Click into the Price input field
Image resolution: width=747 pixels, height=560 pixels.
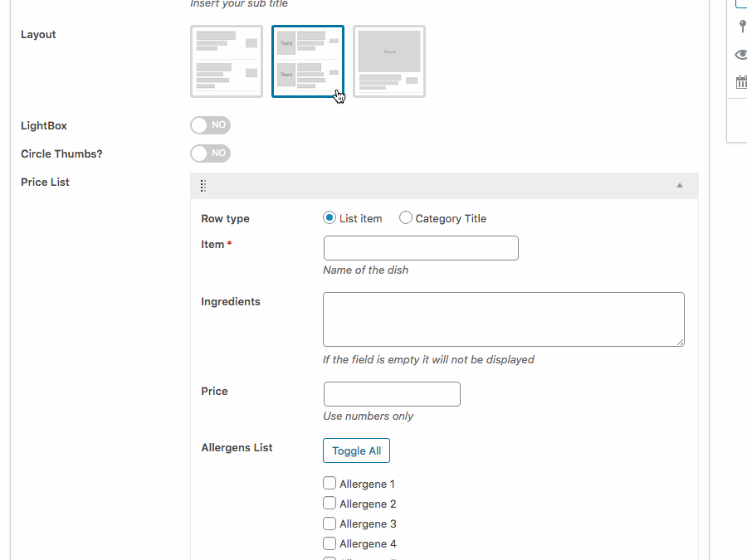(x=392, y=394)
